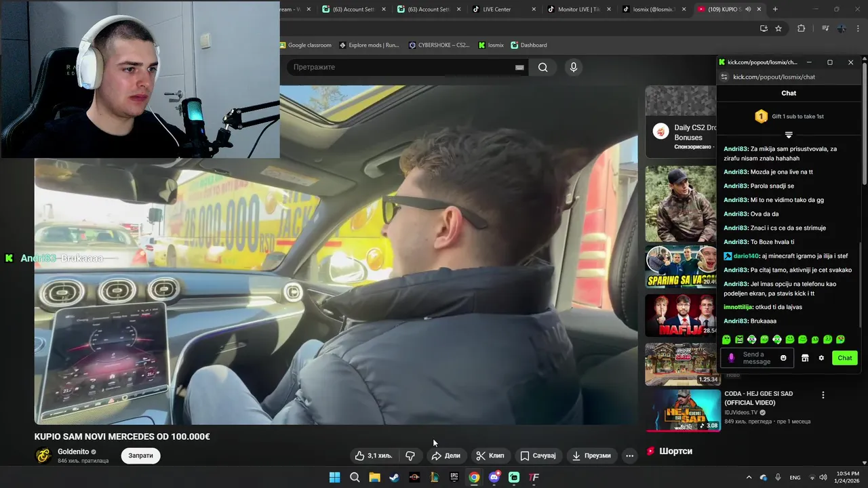Screen dimensions: 868x488
Task: Open the three-dots more actions under video
Action: click(629, 455)
